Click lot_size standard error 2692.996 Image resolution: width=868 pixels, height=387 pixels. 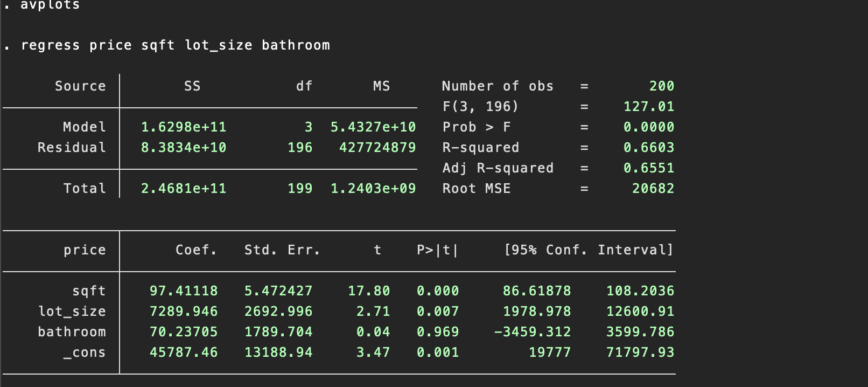[278, 312]
